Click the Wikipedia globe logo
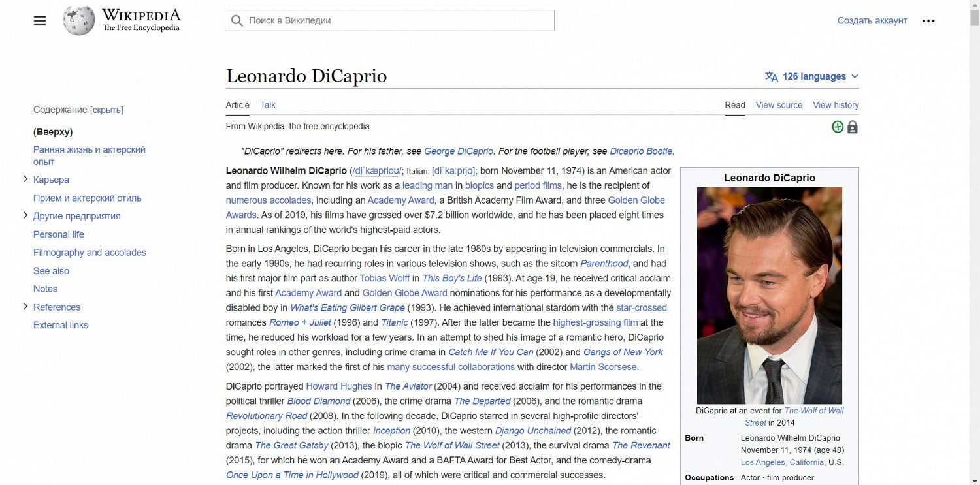 [x=79, y=21]
